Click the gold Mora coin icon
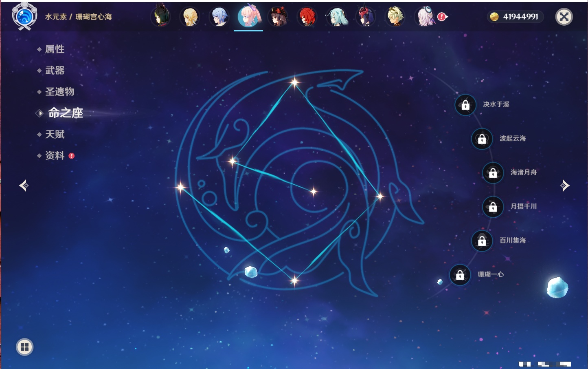 494,17
